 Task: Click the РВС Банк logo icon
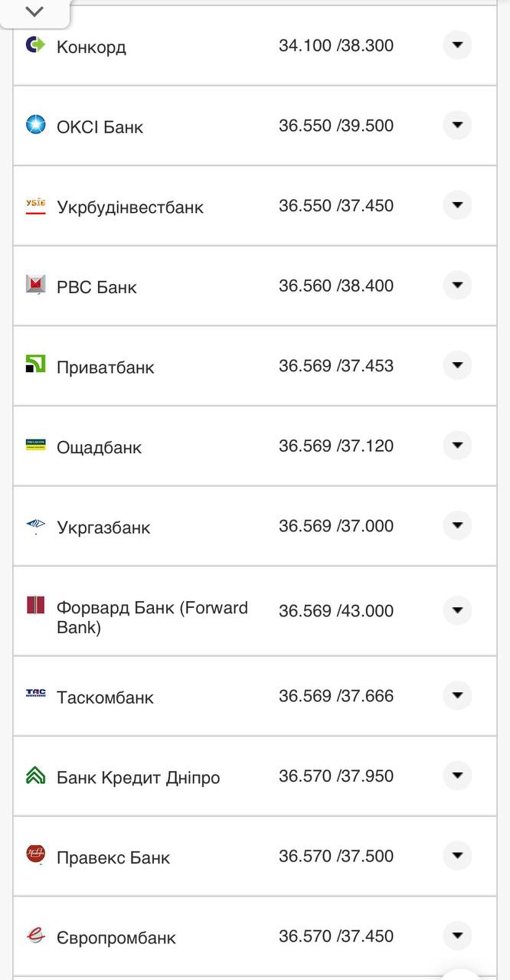click(x=36, y=285)
